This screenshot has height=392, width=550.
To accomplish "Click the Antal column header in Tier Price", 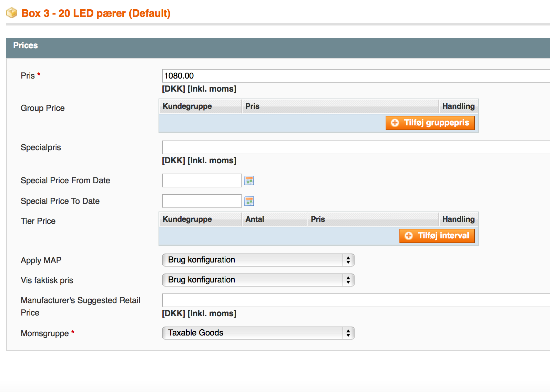I will click(x=255, y=219).
